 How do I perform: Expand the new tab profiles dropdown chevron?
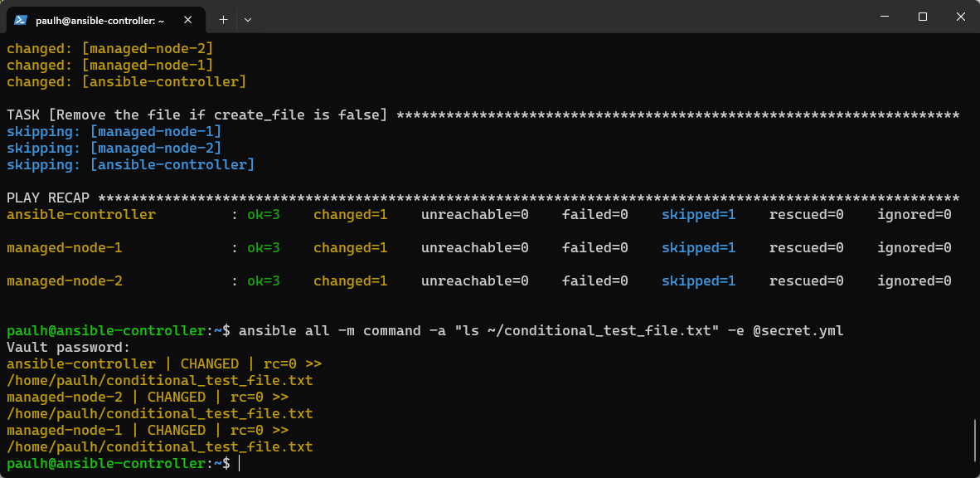pos(248,19)
